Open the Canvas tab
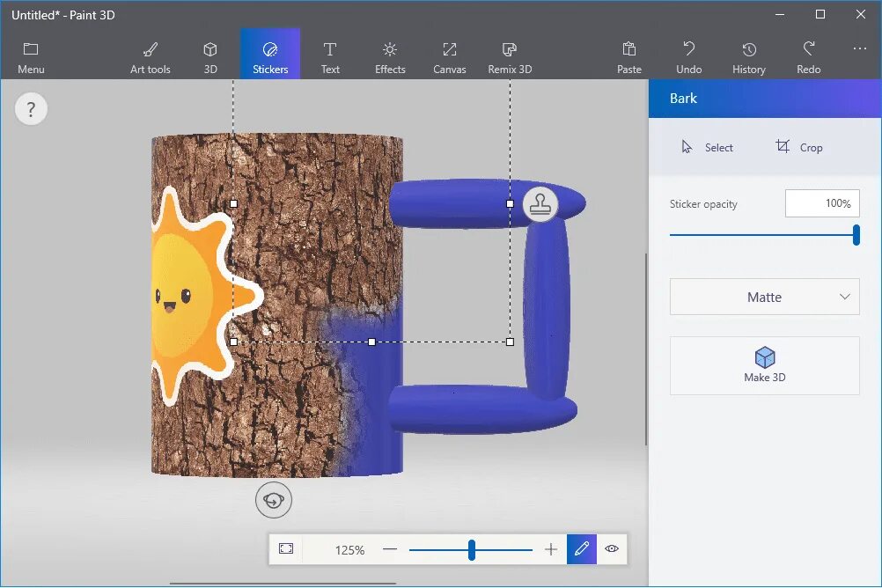 coord(450,57)
